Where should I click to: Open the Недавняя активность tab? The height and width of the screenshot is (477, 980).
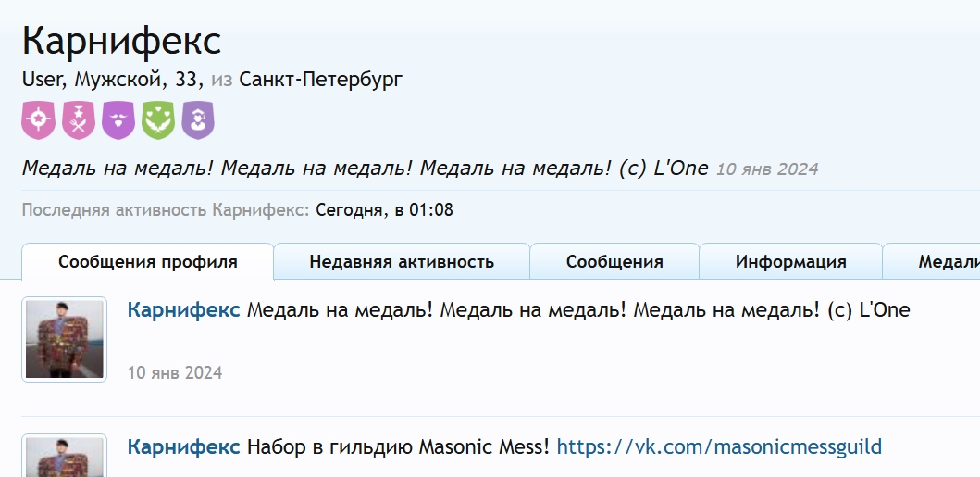tap(402, 261)
